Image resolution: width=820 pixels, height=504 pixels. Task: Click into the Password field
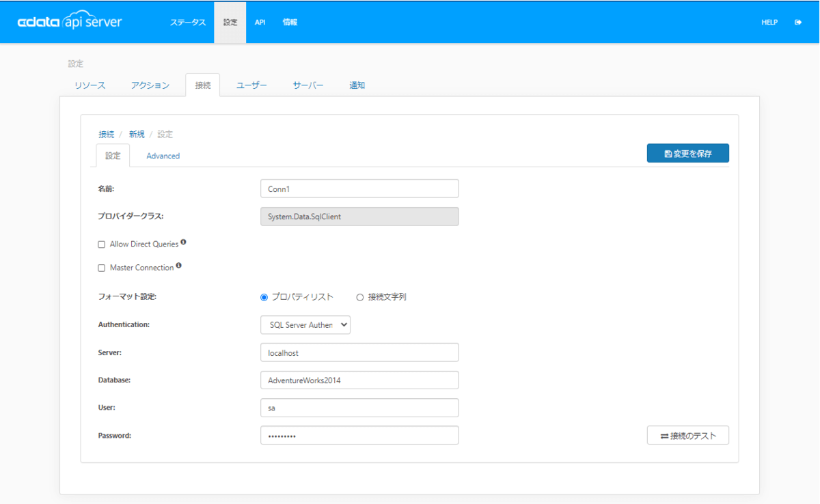359,435
